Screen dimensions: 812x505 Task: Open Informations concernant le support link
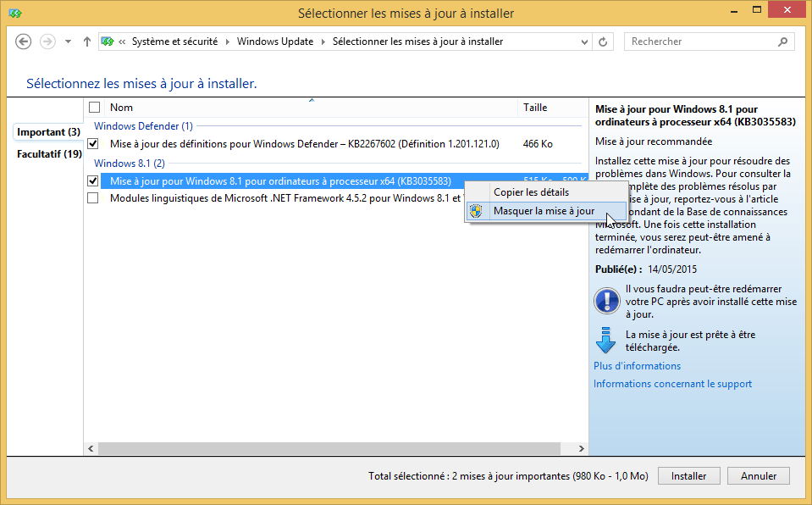pos(672,384)
